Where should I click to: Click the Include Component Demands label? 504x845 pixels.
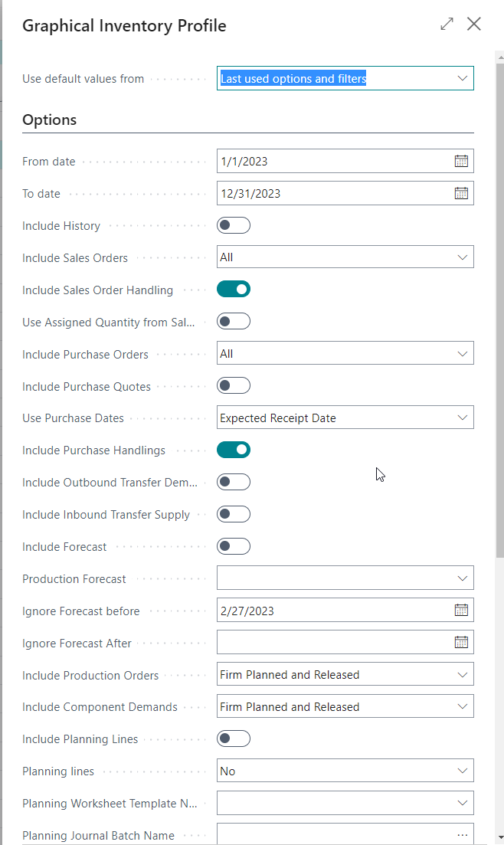tap(100, 707)
